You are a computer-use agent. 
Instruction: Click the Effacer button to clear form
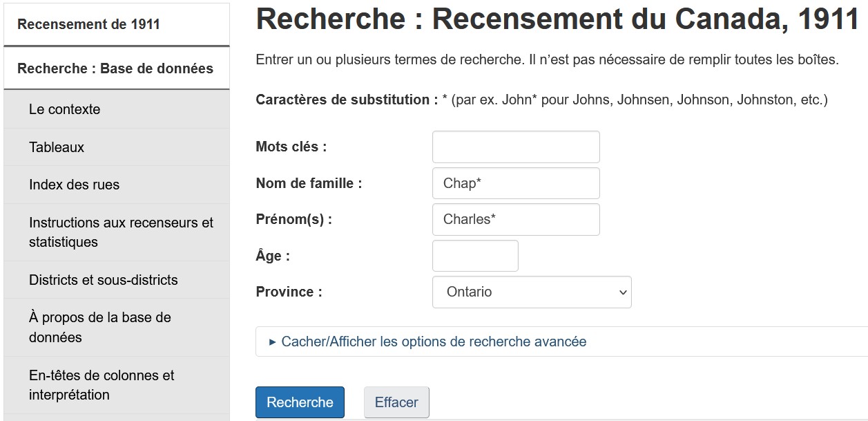396,402
